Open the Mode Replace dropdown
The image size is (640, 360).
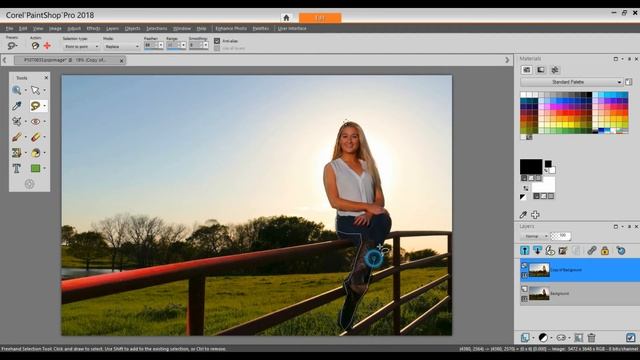[121, 47]
